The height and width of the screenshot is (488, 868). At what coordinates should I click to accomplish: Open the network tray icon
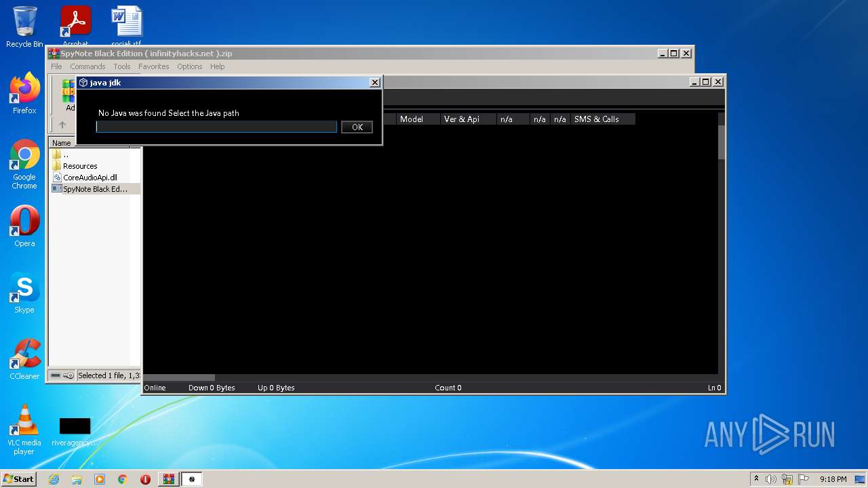point(787,479)
